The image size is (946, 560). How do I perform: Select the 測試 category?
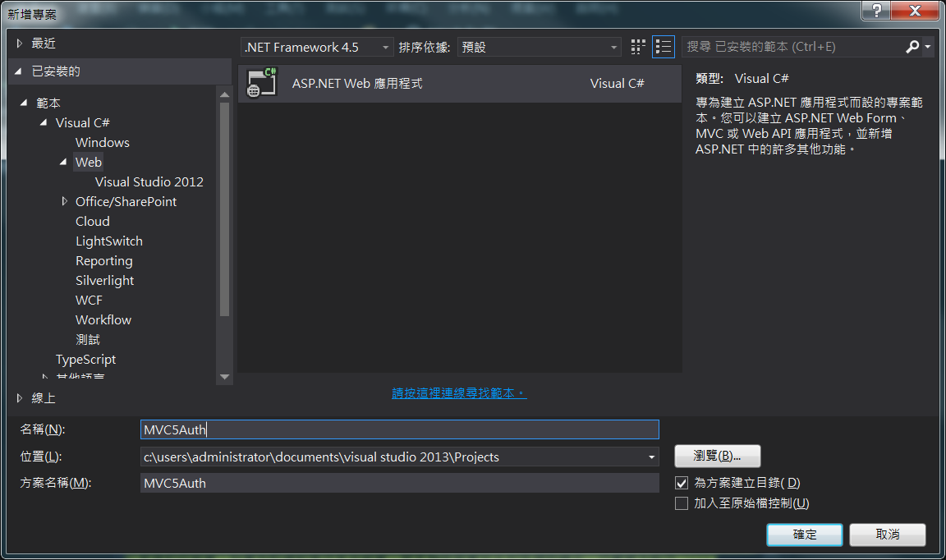[88, 340]
